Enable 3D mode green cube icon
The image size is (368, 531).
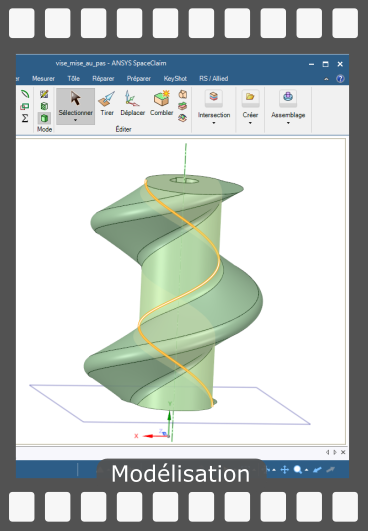[44, 118]
